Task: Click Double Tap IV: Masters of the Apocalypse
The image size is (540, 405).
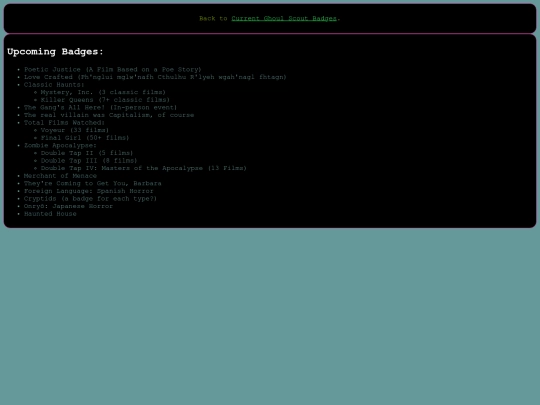Action: 144,168
